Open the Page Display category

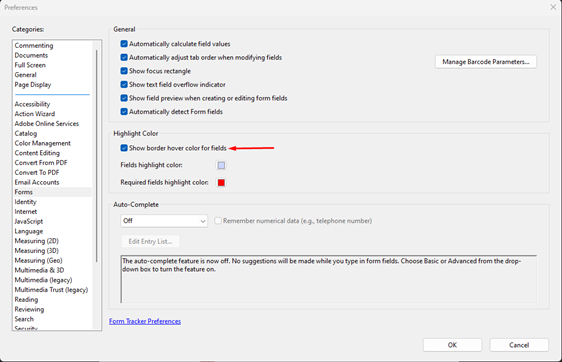click(33, 85)
